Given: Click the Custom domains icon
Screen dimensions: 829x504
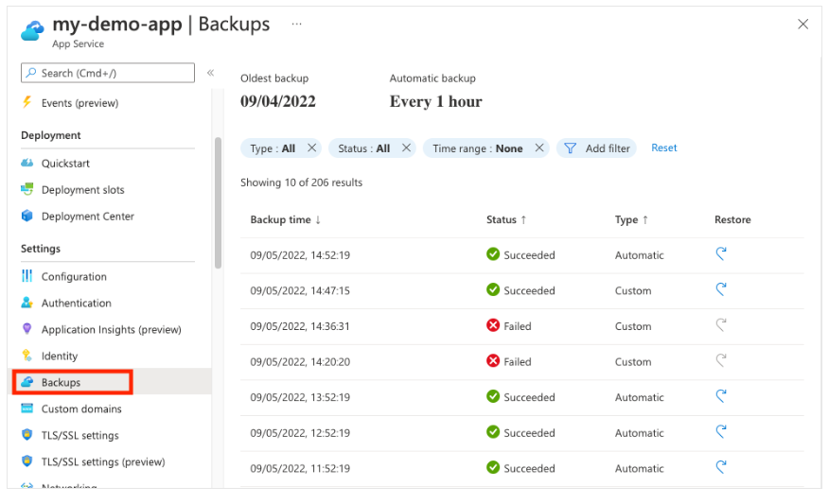Looking at the screenshot, I should 26,408.
